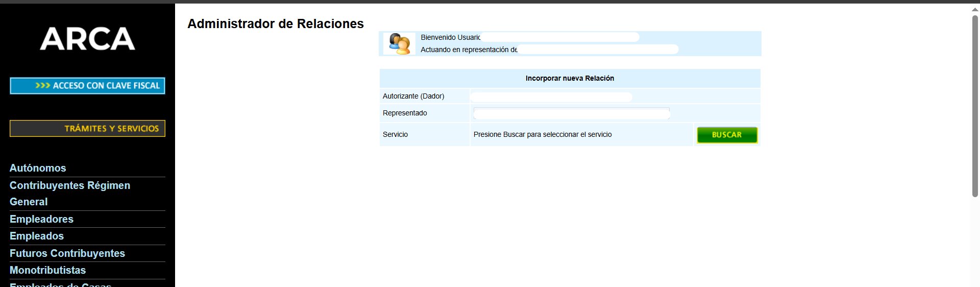Click the page vertical scrollbar thumb
980x287 pixels.
tap(975, 106)
